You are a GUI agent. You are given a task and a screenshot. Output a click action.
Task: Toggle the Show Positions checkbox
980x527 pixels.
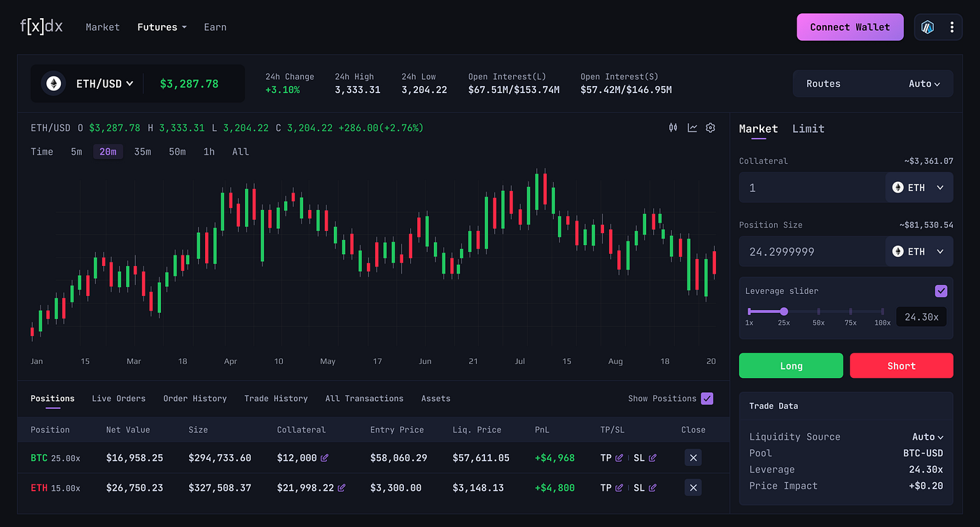point(707,398)
